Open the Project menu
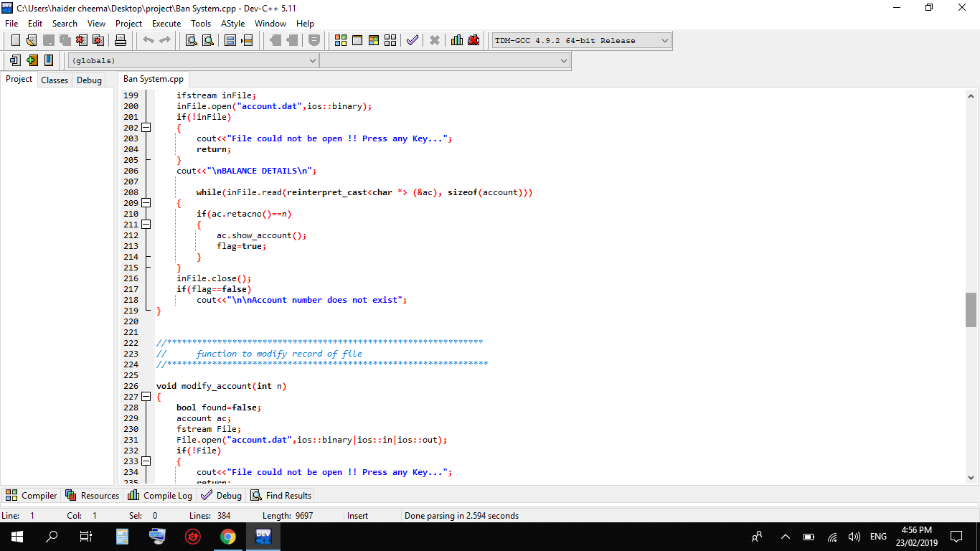Screen dimensions: 980x551 click(128, 24)
